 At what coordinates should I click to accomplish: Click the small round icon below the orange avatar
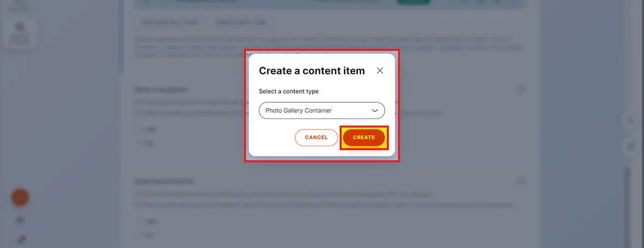pyautogui.click(x=20, y=221)
